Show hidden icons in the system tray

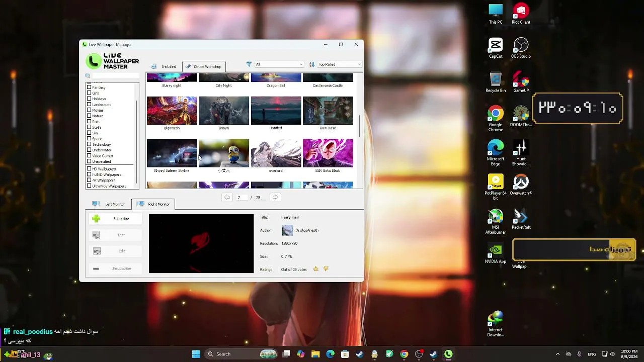(557, 354)
